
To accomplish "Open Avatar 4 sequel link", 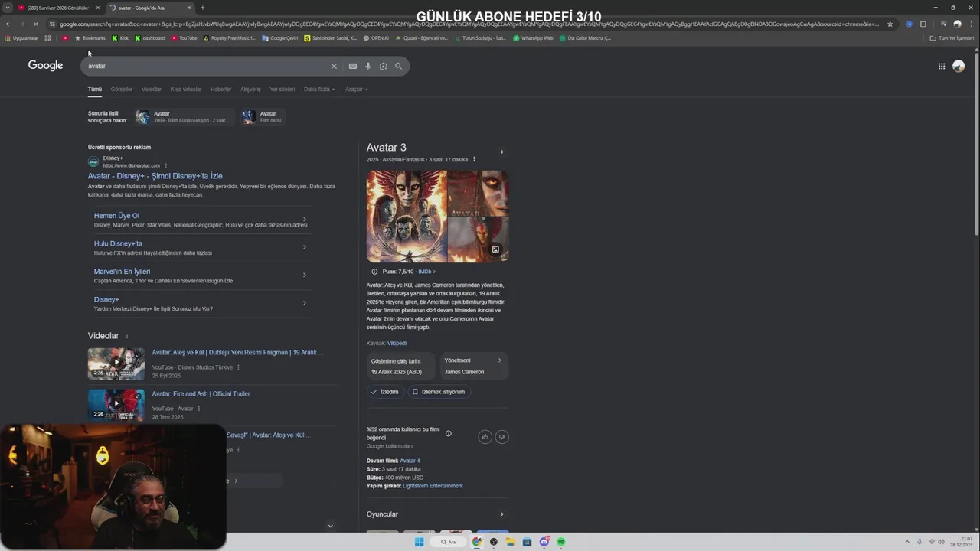I will pos(410,461).
